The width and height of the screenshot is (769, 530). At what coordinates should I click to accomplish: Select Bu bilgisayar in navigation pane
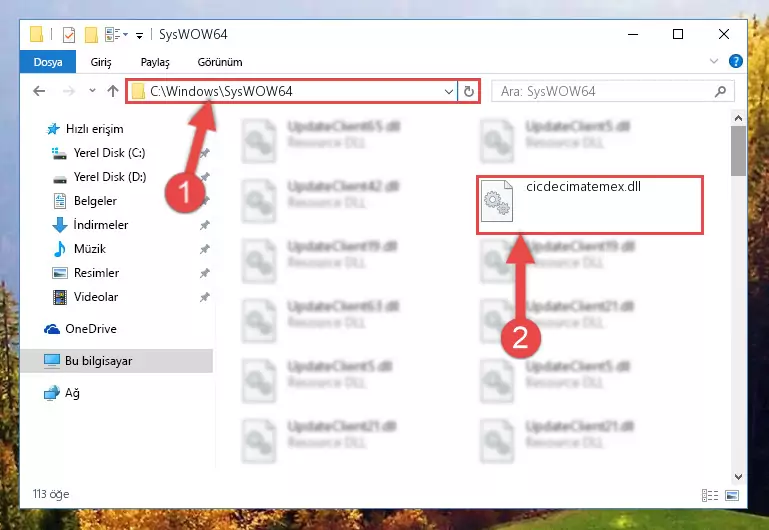click(116, 361)
